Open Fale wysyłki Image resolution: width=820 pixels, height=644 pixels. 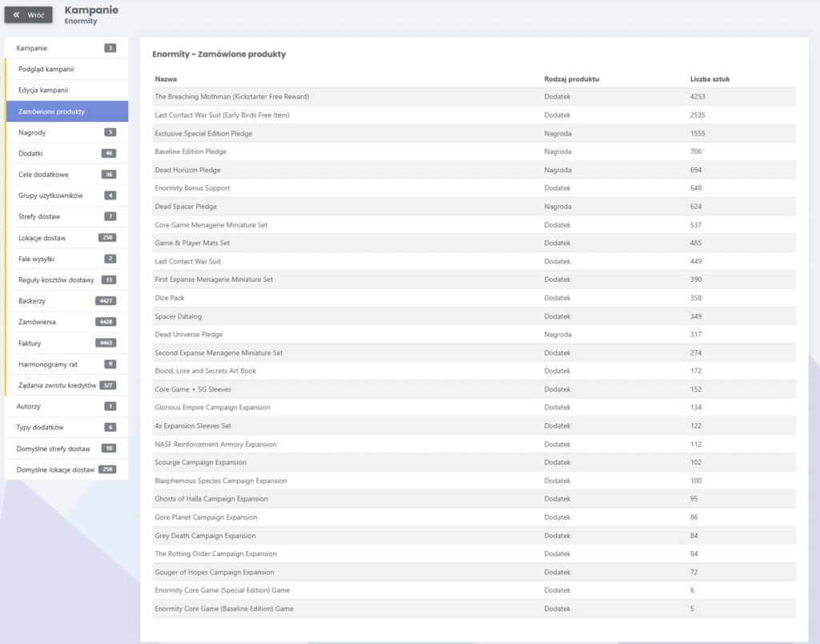37,259
